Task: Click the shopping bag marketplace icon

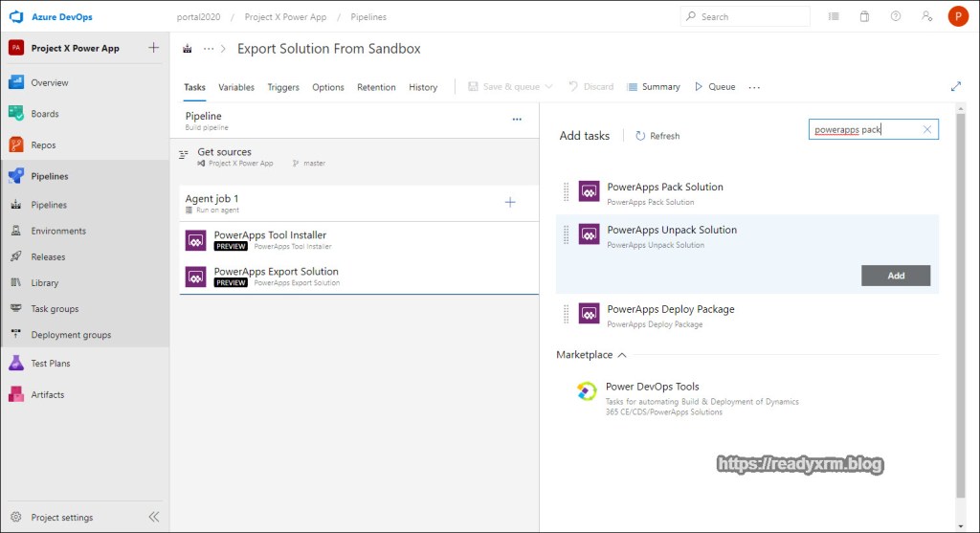Action: pyautogui.click(x=864, y=16)
